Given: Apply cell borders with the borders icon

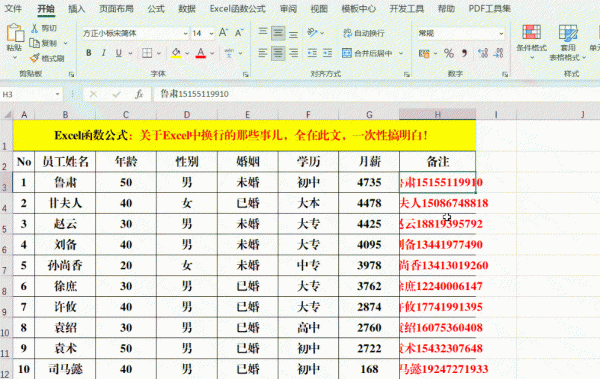Looking at the screenshot, I should tap(147, 53).
